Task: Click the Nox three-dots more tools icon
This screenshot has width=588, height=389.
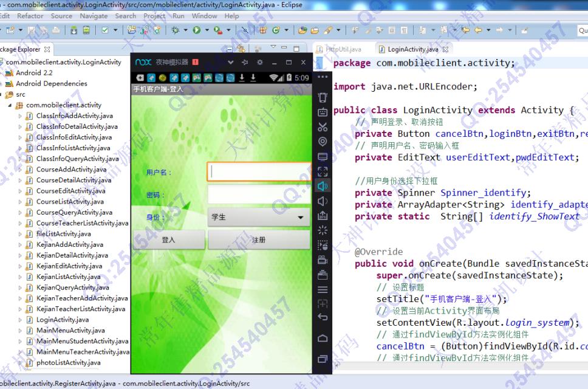Action: [323, 77]
